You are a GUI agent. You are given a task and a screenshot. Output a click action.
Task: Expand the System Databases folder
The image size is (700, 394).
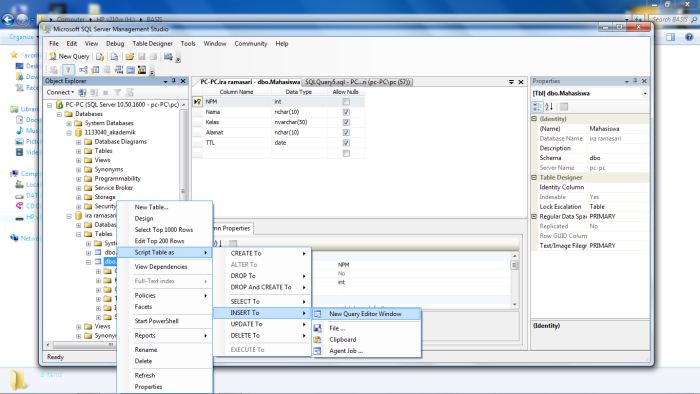tap(69, 124)
